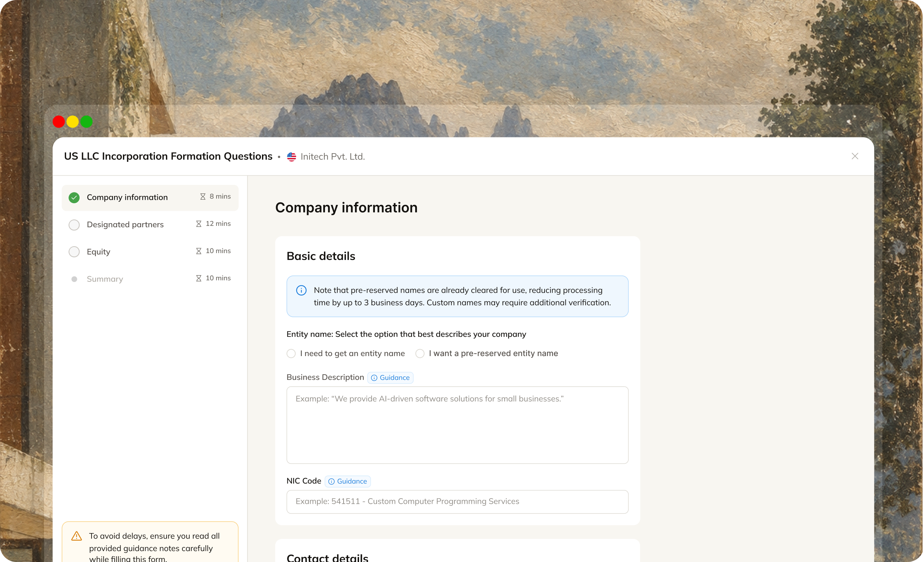The width and height of the screenshot is (924, 562).
Task: Click the 'To avoid delays' notice text
Action: click(155, 548)
